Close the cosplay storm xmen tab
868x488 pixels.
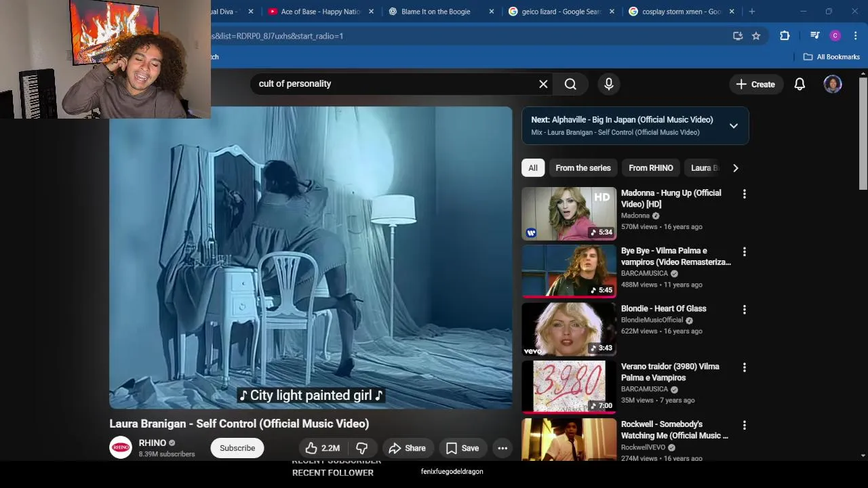coord(732,12)
